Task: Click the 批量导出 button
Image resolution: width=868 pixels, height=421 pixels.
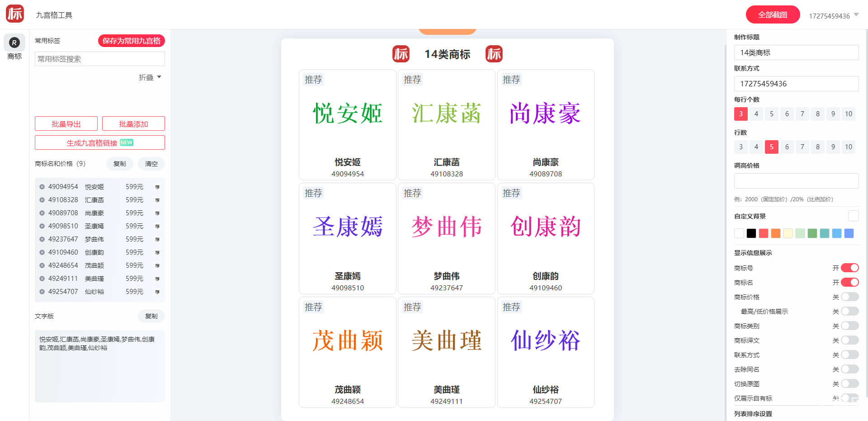Action: pyautogui.click(x=66, y=124)
